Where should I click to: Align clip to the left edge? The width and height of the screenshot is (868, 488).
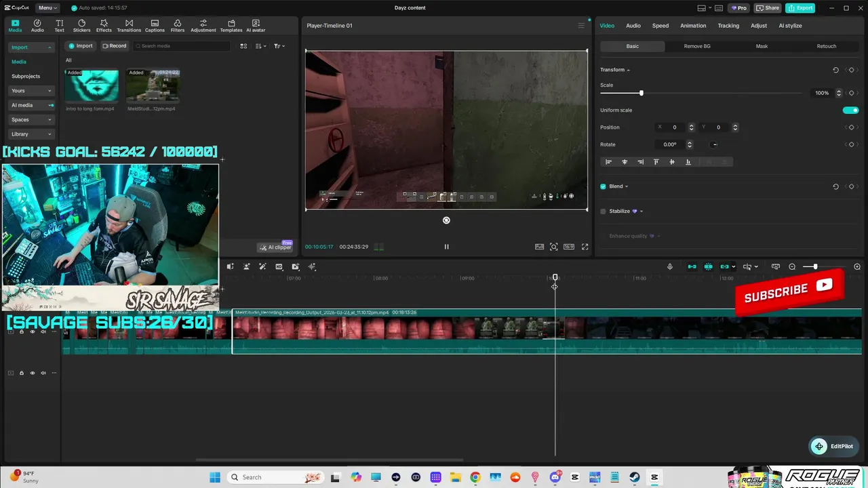[608, 162]
